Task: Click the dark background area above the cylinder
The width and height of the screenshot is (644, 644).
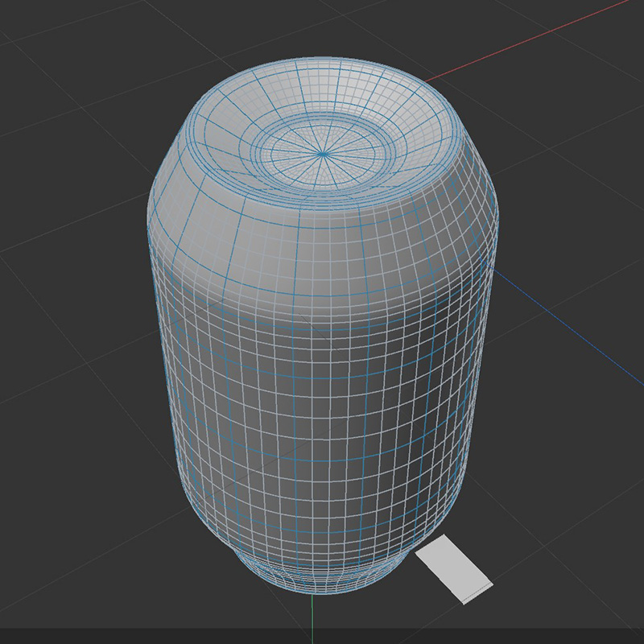Action: point(322,24)
